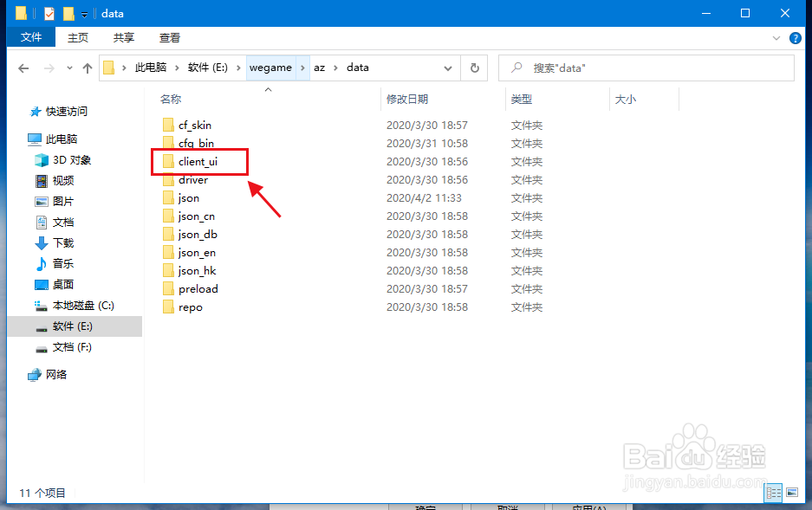Select the details view icon in status bar

point(772,493)
